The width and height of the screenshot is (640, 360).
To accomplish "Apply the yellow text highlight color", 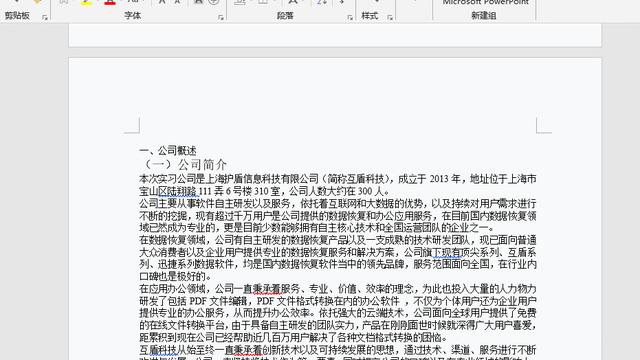I will tap(86, 2).
